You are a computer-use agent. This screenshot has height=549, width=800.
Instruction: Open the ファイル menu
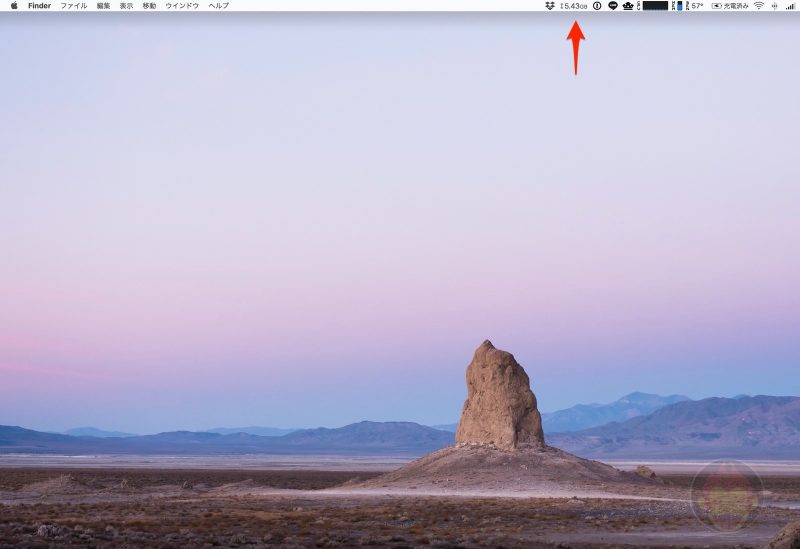coord(73,6)
